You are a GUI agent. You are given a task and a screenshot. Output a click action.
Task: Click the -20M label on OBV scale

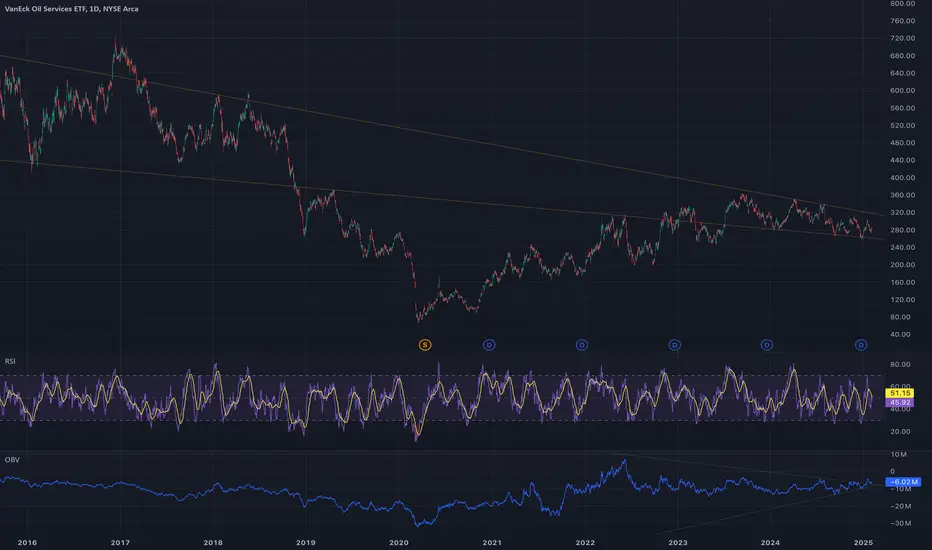(x=900, y=507)
